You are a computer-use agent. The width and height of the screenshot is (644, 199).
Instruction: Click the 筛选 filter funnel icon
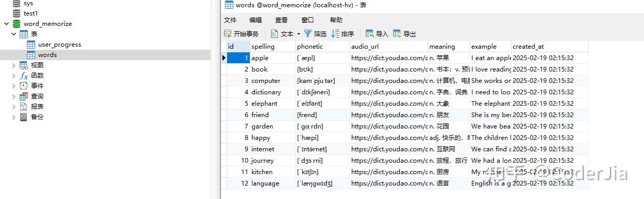[x=308, y=34]
